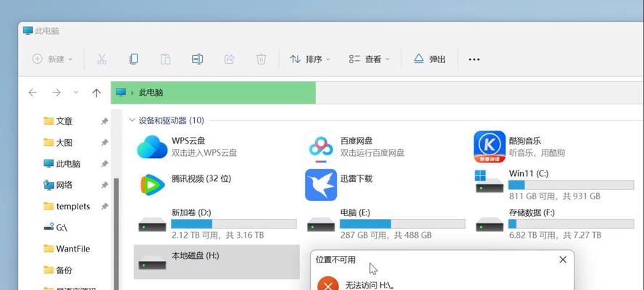
Task: Click the 新加卷 (D:) usage bar
Action: click(x=234, y=224)
